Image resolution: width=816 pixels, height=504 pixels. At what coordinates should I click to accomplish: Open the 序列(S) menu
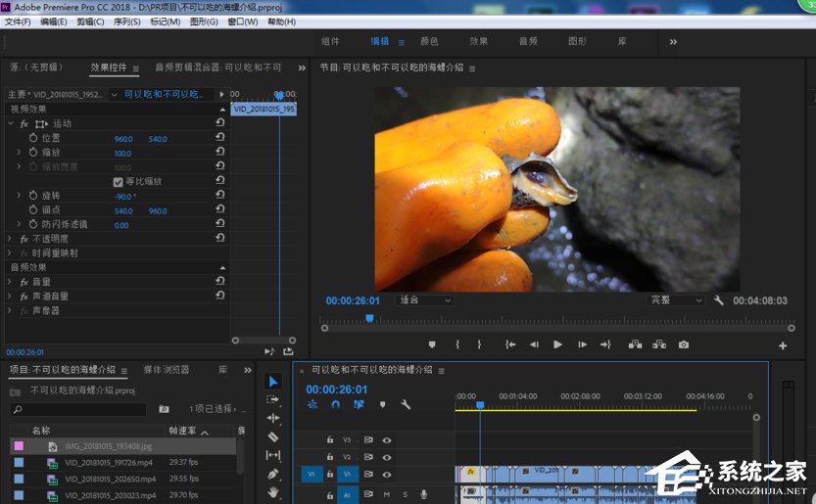(127, 22)
